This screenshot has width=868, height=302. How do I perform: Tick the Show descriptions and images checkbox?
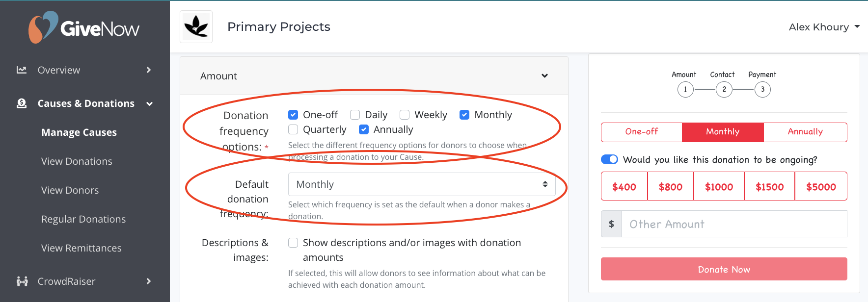(293, 243)
